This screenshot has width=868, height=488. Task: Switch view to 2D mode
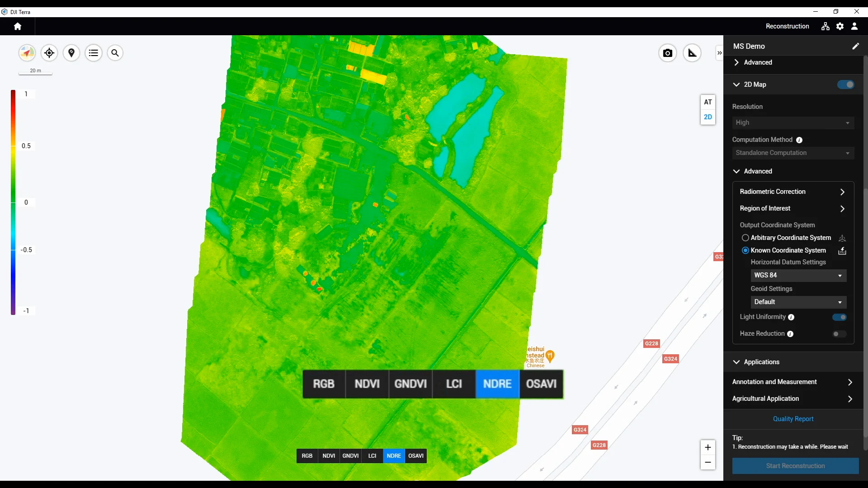[708, 117]
